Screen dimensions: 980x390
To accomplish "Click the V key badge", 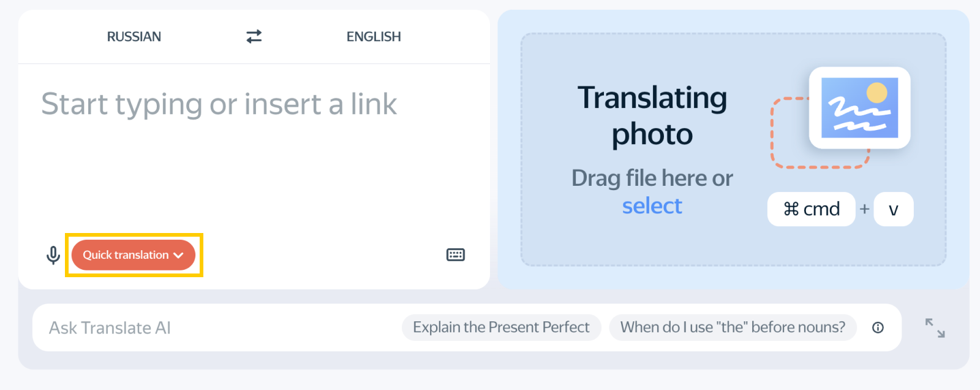I will tap(893, 209).
